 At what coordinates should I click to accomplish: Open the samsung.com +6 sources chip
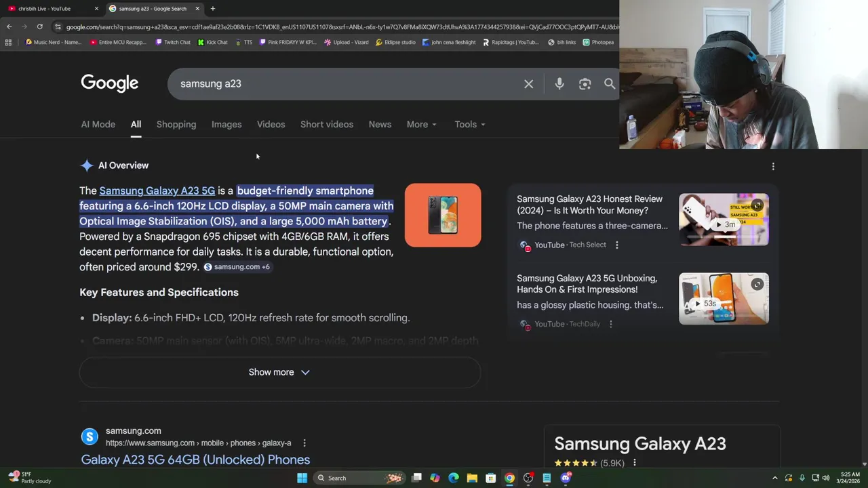click(x=237, y=267)
